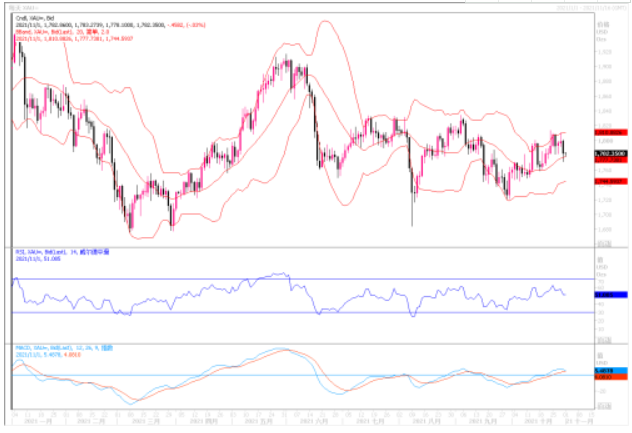This screenshot has height=433, width=632.
Task: Click the RSI indicator legend in the middle panel
Action: tap(52, 251)
